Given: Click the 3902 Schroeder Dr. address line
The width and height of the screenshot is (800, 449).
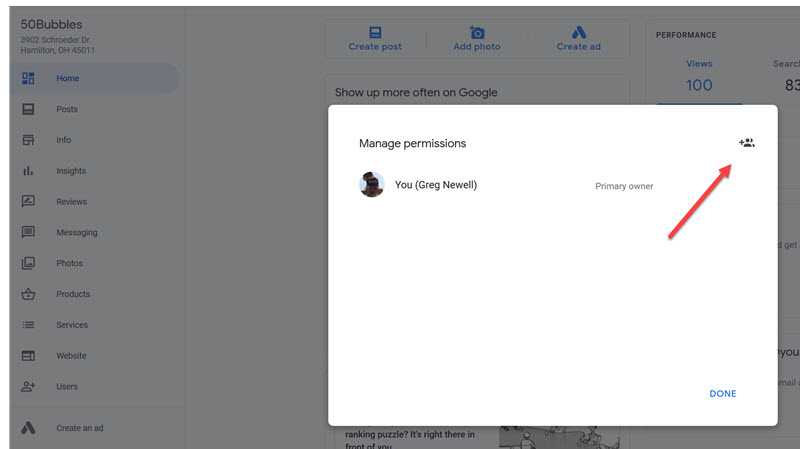Looking at the screenshot, I should tap(56, 40).
